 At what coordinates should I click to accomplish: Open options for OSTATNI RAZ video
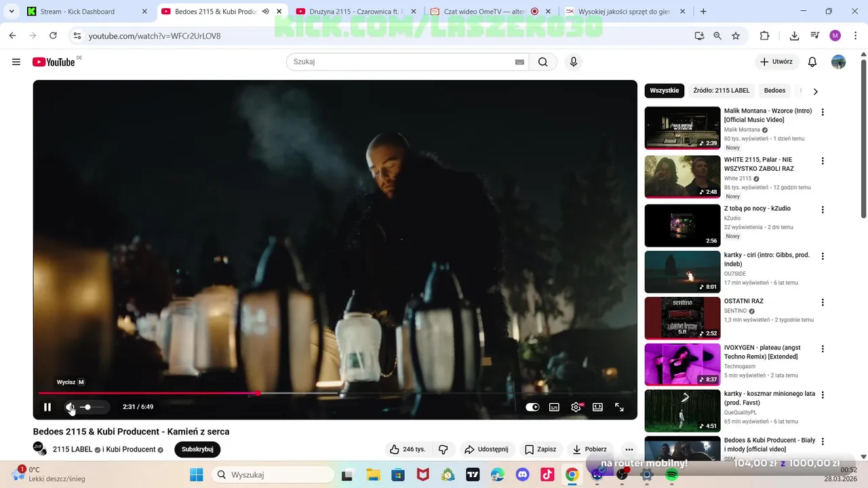[823, 303]
